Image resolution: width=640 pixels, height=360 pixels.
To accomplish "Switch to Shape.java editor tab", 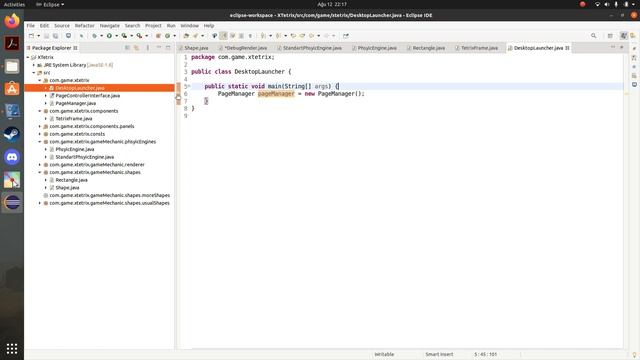I will (193, 48).
